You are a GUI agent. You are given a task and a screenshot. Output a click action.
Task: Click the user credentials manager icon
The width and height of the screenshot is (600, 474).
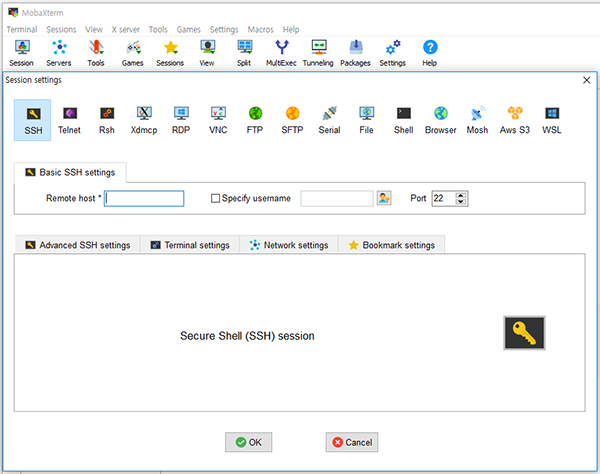pyautogui.click(x=384, y=198)
